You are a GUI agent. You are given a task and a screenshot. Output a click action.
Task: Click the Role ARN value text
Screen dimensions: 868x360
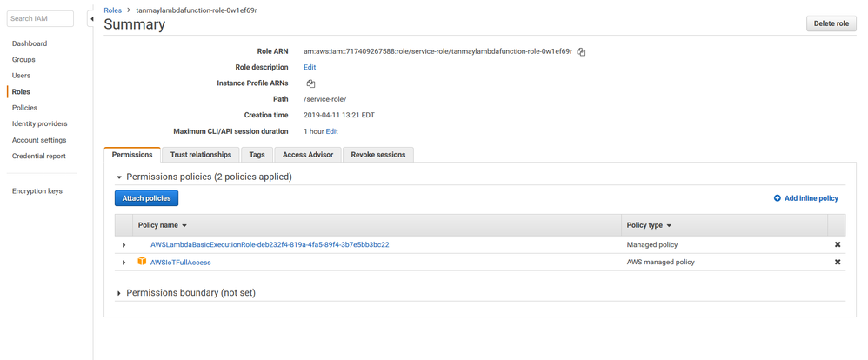[437, 51]
